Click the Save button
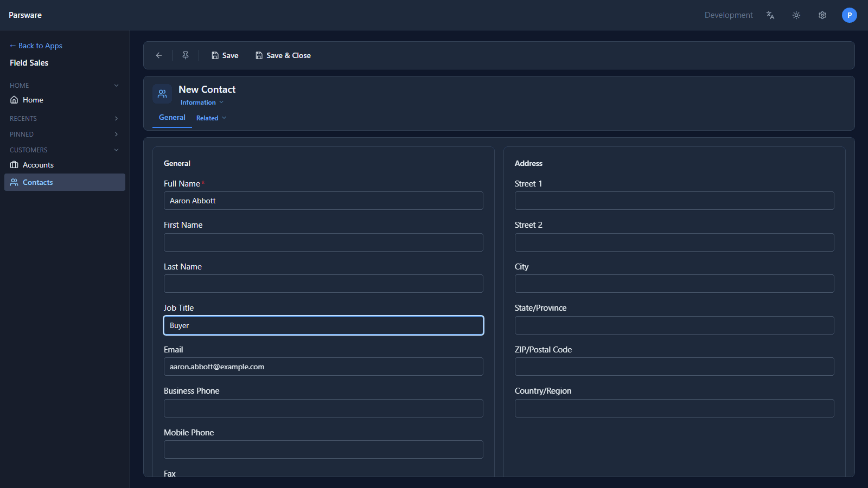868x488 pixels. tap(225, 55)
